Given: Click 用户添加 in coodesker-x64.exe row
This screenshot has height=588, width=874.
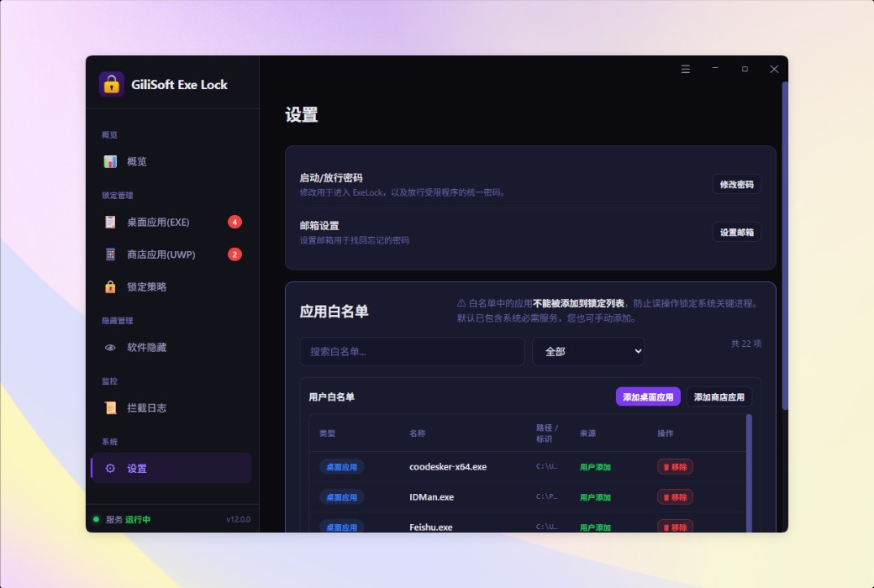Looking at the screenshot, I should (595, 467).
